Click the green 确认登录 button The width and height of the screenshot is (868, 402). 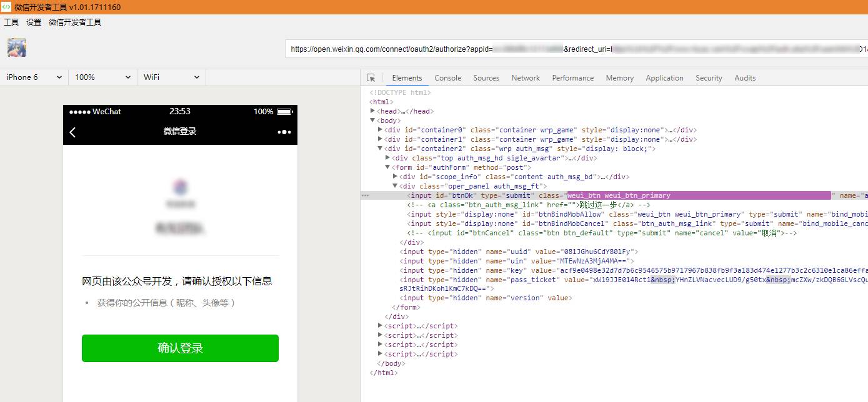point(180,348)
